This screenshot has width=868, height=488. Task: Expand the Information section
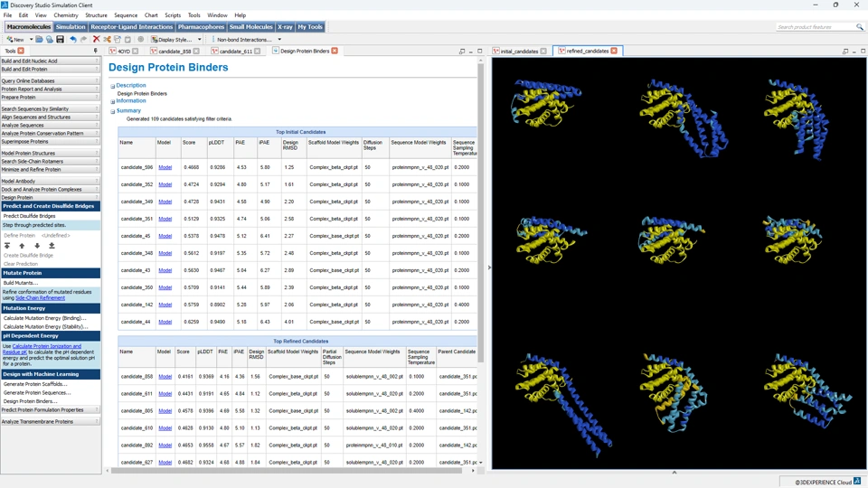[112, 102]
